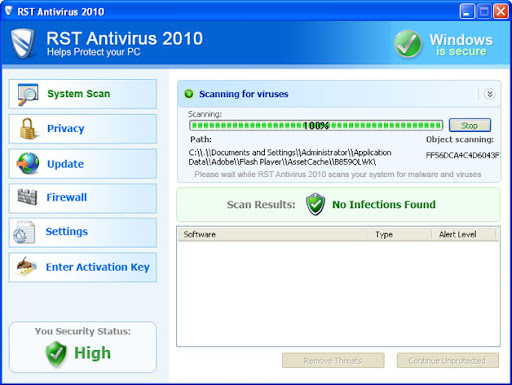This screenshot has width=512, height=385.
Task: Open the Privacy section
Action: 83,129
